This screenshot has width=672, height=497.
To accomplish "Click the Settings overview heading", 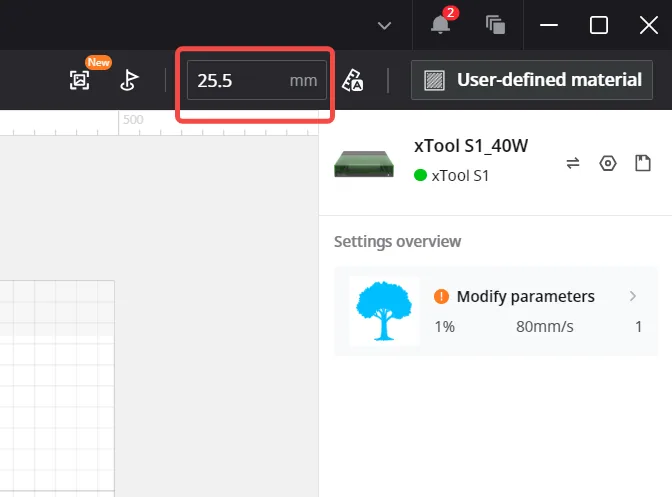I will 397,242.
